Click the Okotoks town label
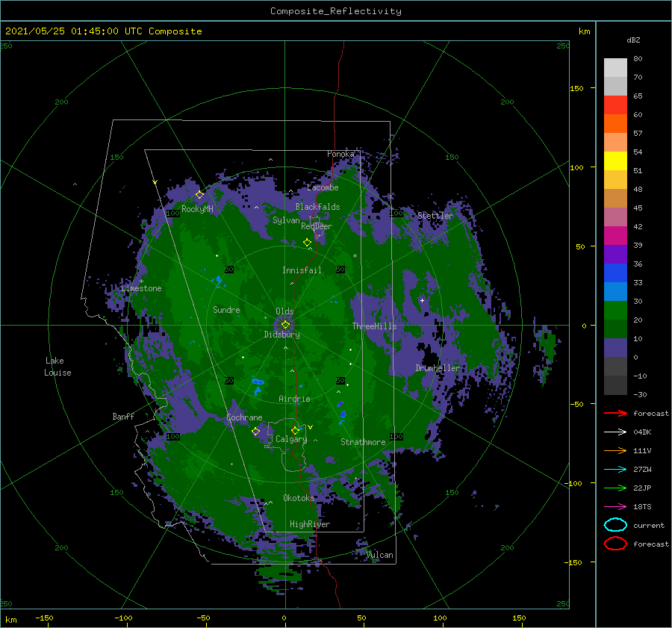 pos(299,498)
